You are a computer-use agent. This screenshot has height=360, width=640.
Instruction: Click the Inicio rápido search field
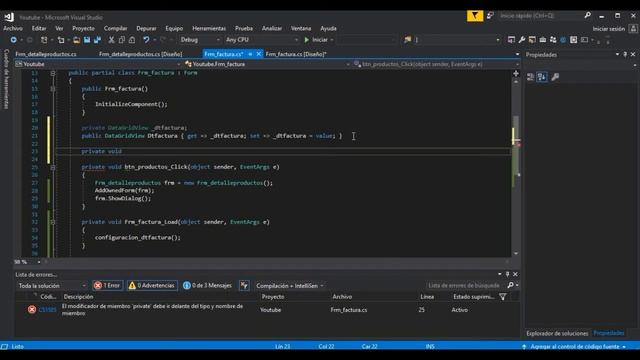click(x=540, y=16)
